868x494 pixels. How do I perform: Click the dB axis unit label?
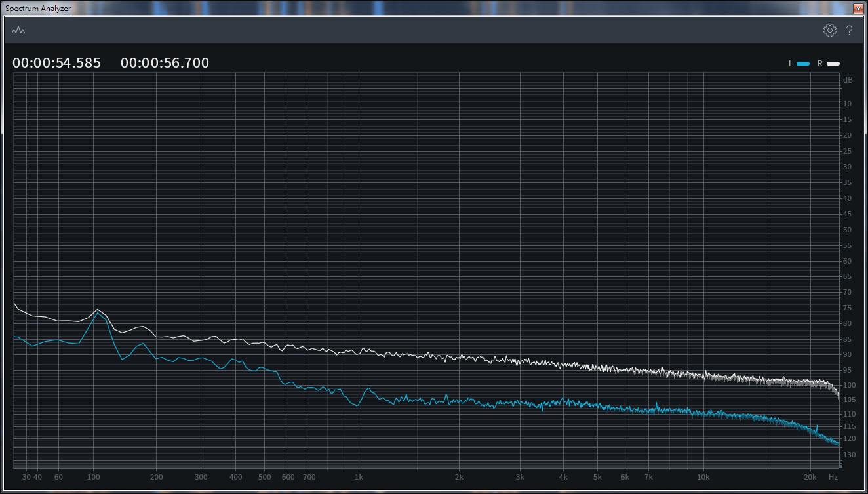[848, 80]
